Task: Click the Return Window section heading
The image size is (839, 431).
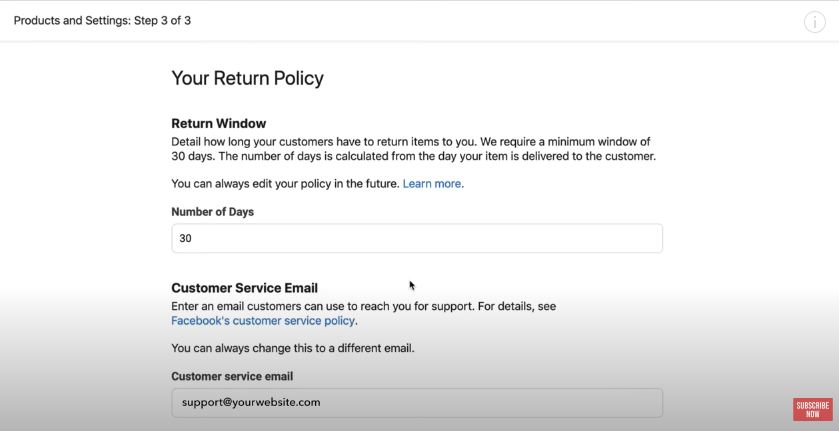Action: (x=218, y=124)
